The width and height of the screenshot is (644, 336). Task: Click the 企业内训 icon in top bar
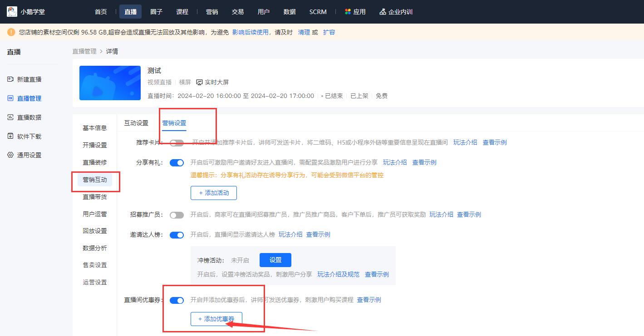click(x=383, y=12)
